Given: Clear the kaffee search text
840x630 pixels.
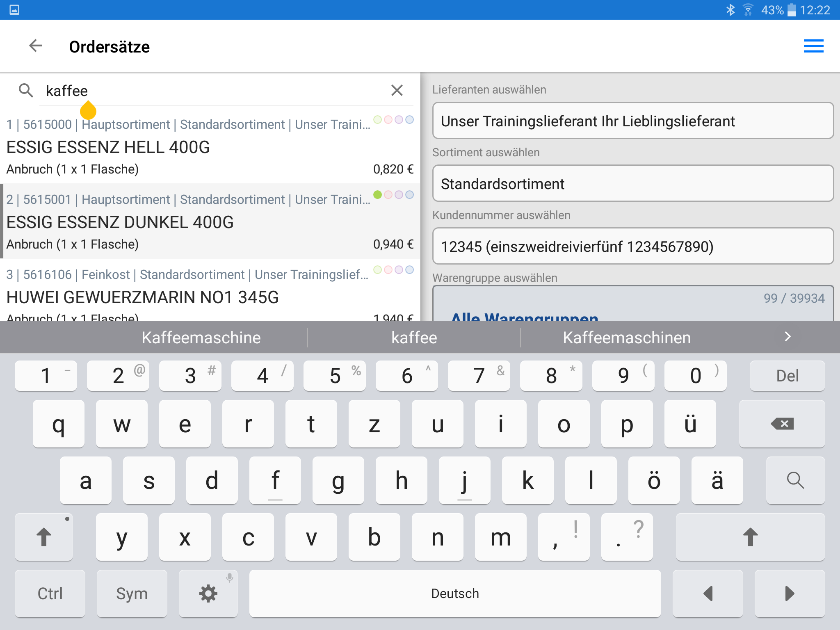Looking at the screenshot, I should tap(397, 90).
